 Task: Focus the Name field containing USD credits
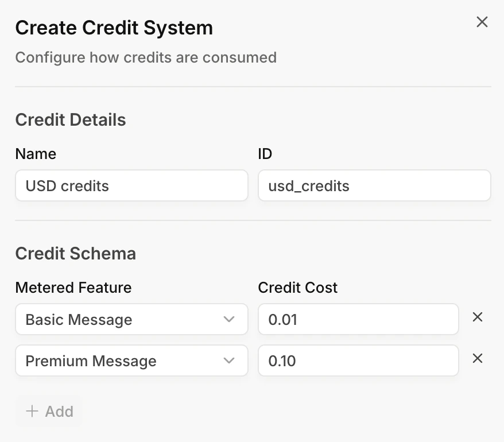pos(131,185)
